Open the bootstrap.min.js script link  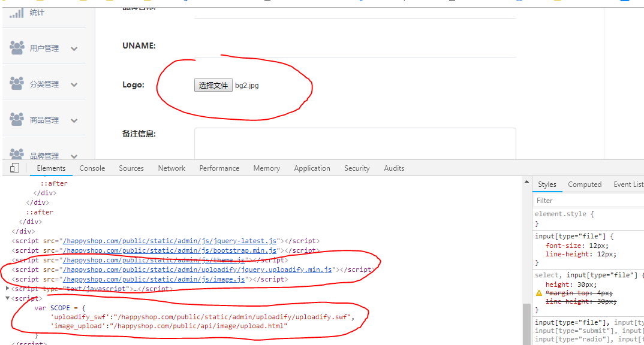point(170,250)
